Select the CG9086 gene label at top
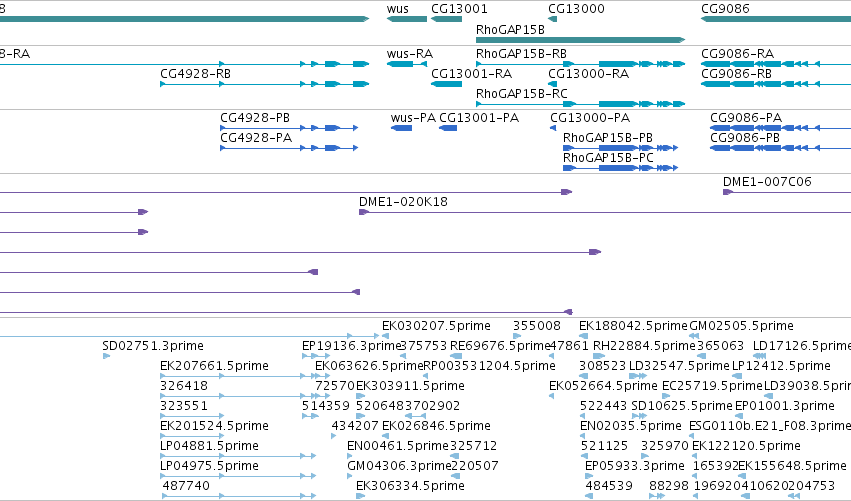This screenshot has height=501, width=851. coord(725,9)
